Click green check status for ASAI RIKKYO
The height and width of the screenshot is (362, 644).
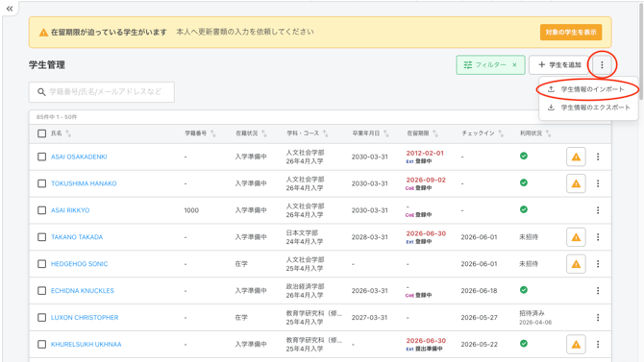(524, 209)
